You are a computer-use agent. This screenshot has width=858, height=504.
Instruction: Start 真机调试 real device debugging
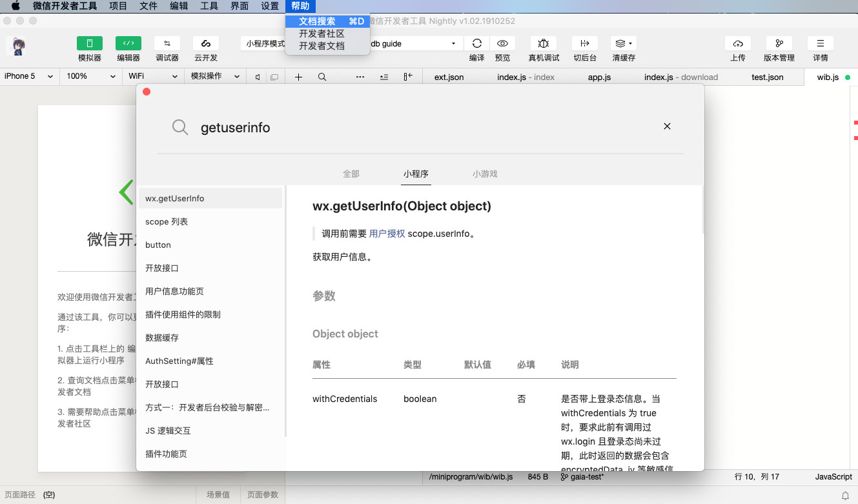544,43
